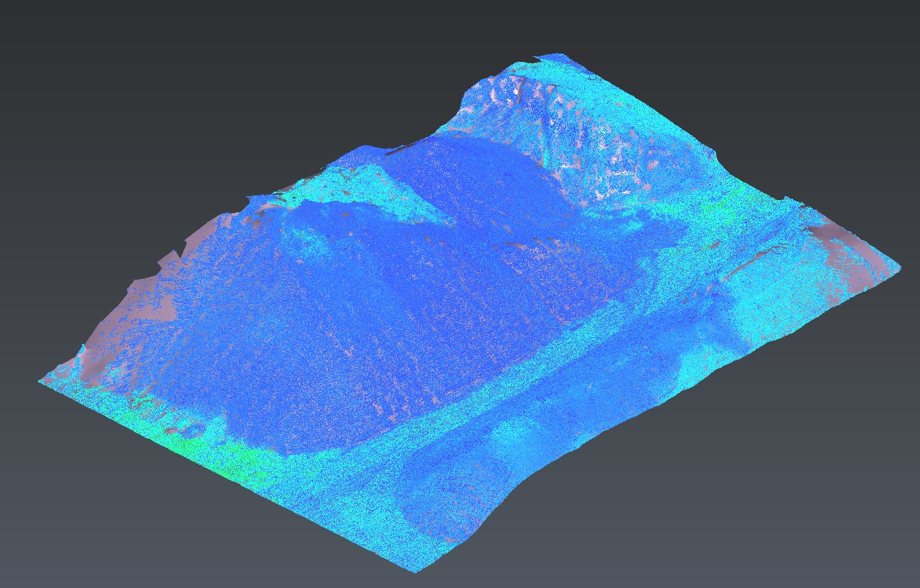
Task: Select the left-most corner tip of the terrain
Action: pyautogui.click(x=41, y=381)
